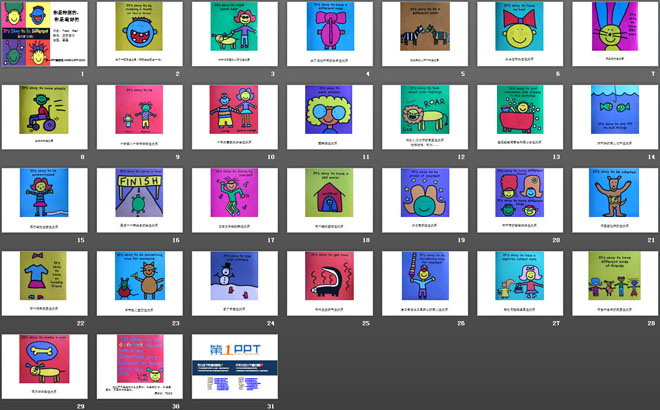Viewport: 660px width, 410px height.
Task: Select slide 8 wheelchair character thumbnail
Action: [x=45, y=117]
